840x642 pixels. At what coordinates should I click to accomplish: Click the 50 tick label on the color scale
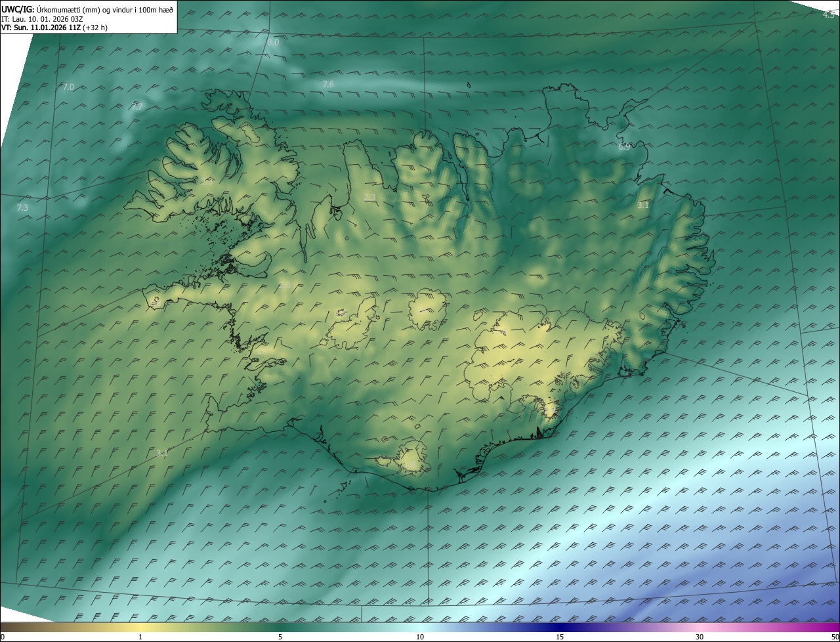click(x=834, y=637)
